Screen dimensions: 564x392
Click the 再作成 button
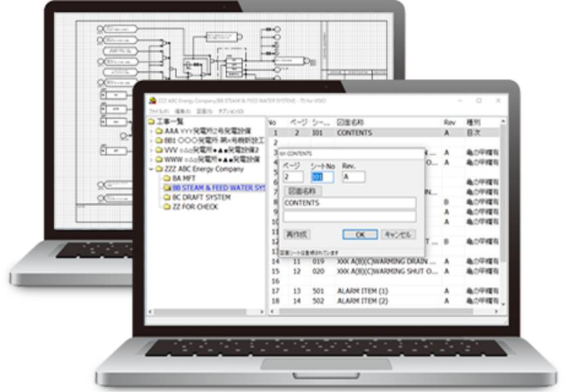click(297, 234)
